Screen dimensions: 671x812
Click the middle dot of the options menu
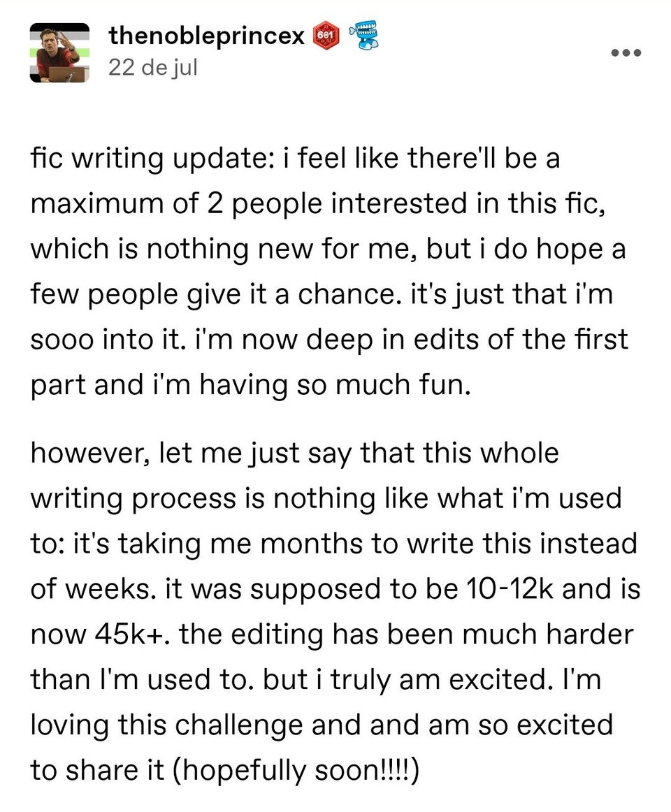[626, 51]
